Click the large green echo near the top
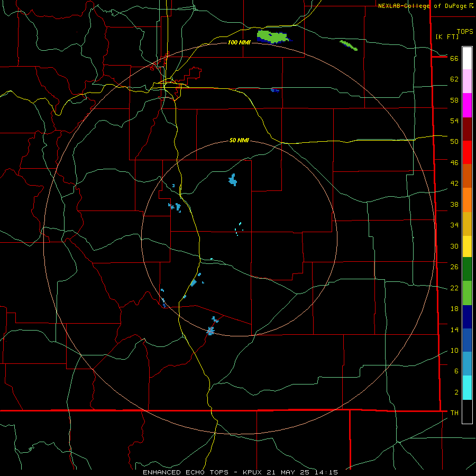The height and width of the screenshot is (476, 476). point(273,36)
